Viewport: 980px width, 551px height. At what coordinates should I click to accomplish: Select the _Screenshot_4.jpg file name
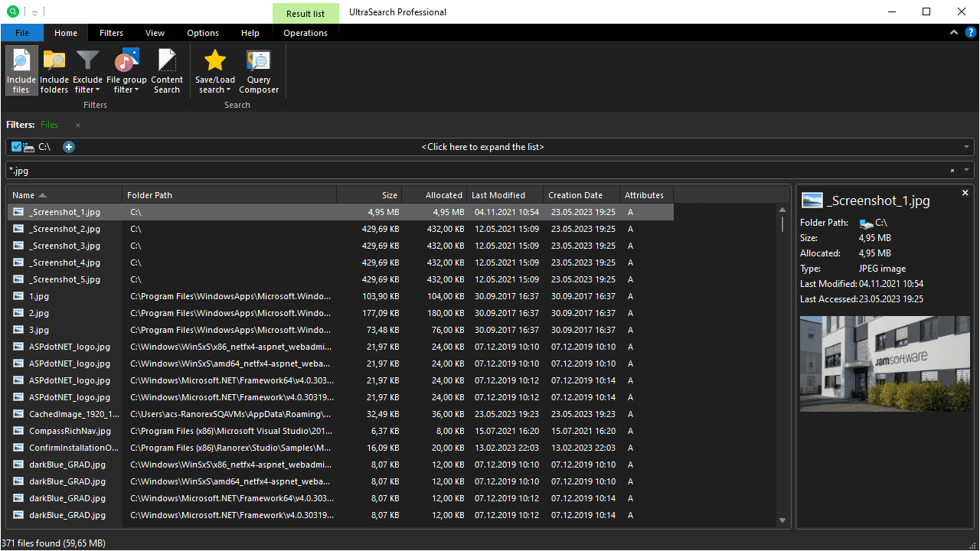(65, 262)
